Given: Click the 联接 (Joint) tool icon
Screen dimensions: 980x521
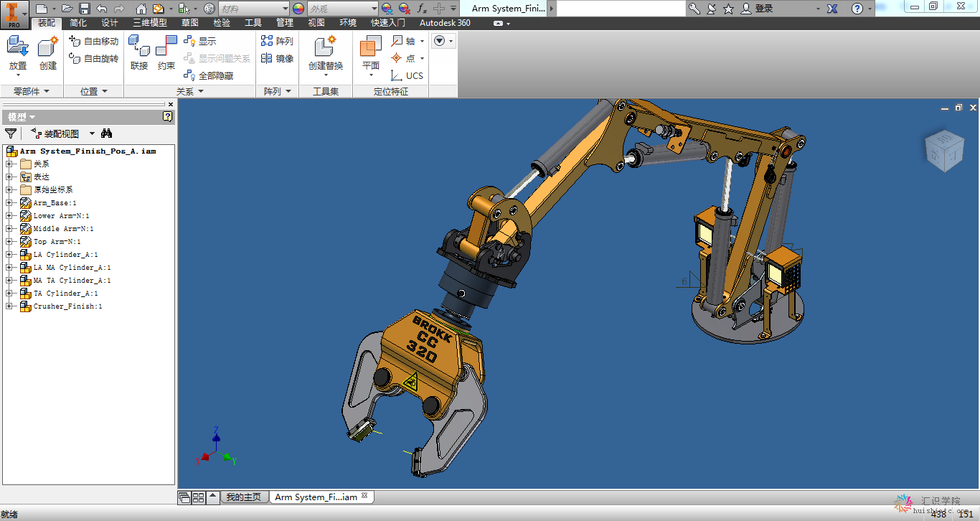Looking at the screenshot, I should click(x=139, y=47).
